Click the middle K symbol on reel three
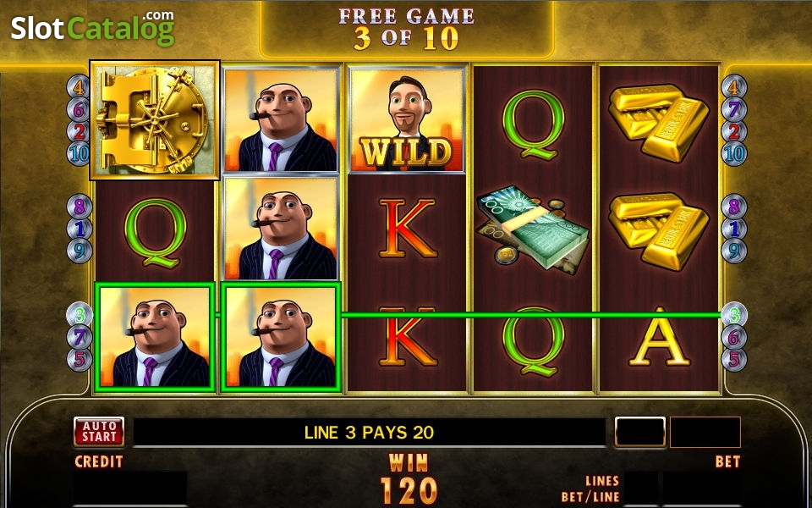 [x=408, y=229]
